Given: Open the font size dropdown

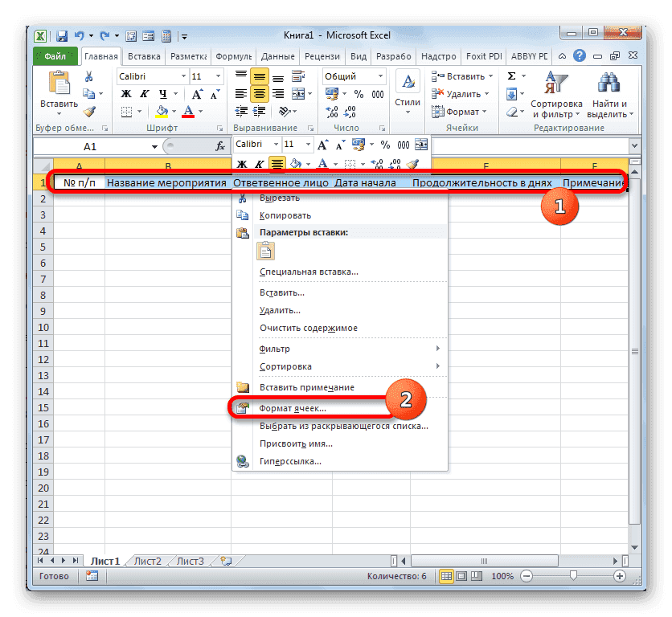Looking at the screenshot, I should (218, 76).
